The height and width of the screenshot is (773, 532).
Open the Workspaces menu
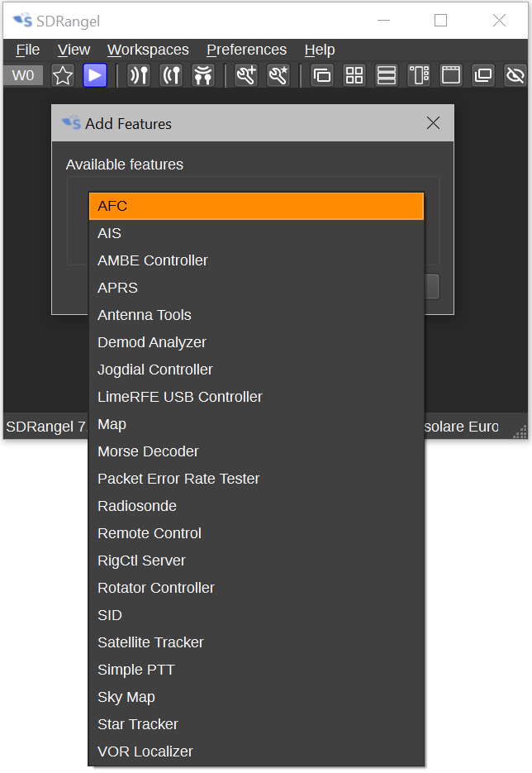pyautogui.click(x=148, y=50)
